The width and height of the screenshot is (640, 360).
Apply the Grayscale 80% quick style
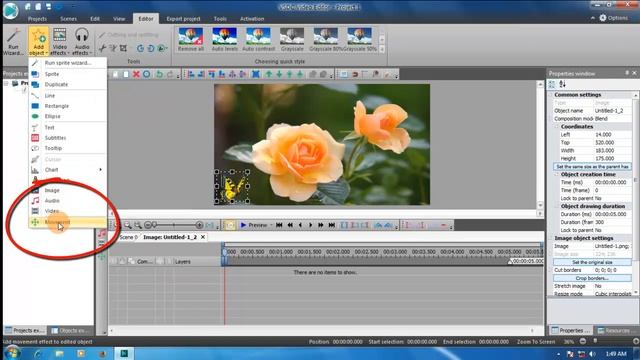pos(325,40)
